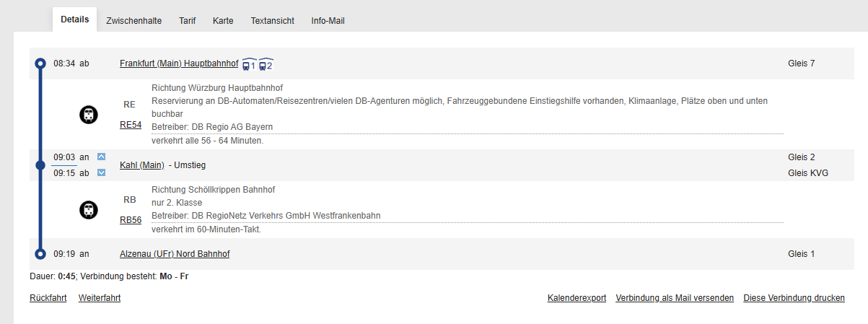This screenshot has width=868, height=324.
Task: Click the down arrow at 09:15 departure
Action: (102, 172)
